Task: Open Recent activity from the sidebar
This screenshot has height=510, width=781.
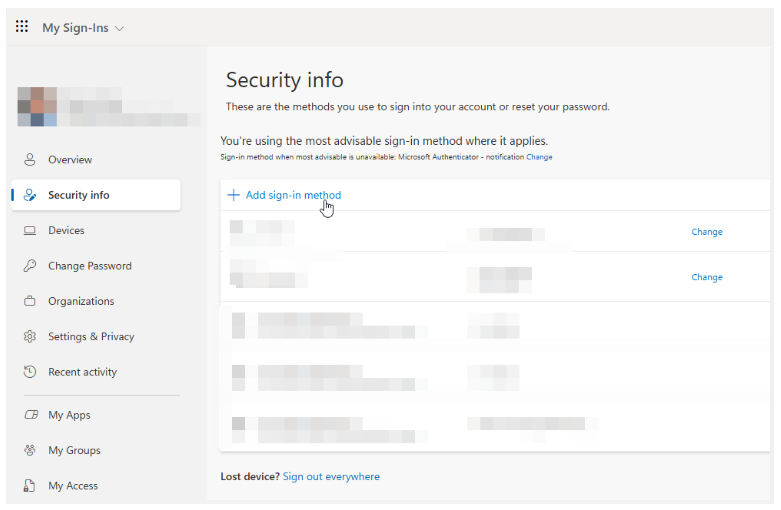Action: (x=82, y=372)
